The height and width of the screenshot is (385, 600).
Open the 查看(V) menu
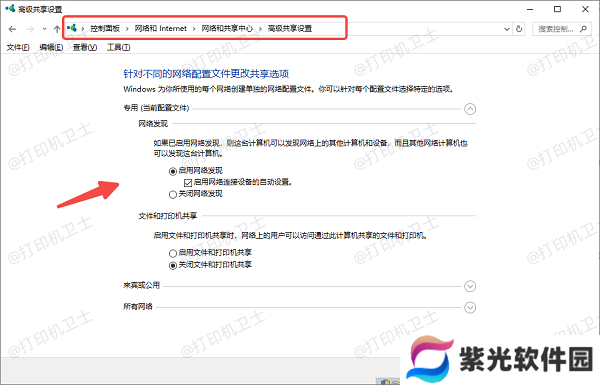85,47
